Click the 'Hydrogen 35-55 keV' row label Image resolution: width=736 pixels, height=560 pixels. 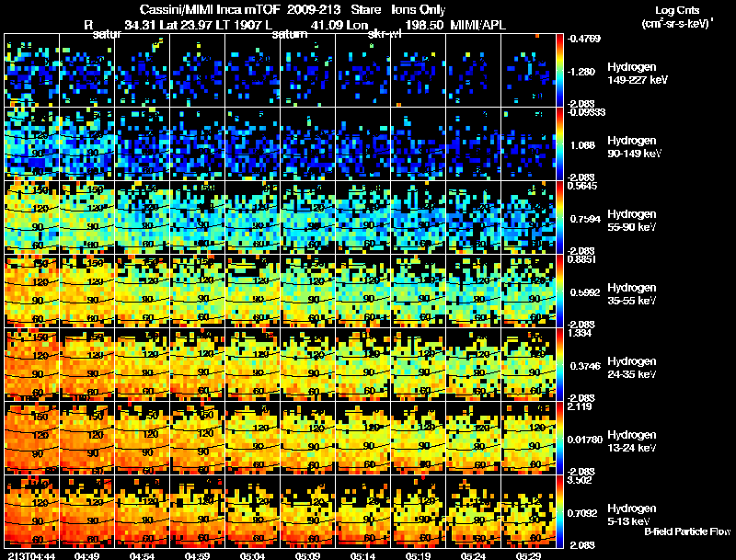tap(632, 294)
